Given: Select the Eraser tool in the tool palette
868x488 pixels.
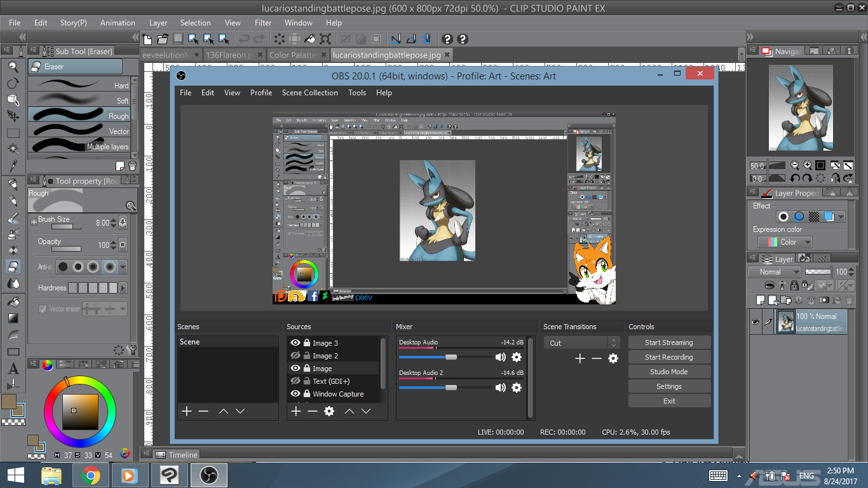Looking at the screenshot, I should point(13,267).
